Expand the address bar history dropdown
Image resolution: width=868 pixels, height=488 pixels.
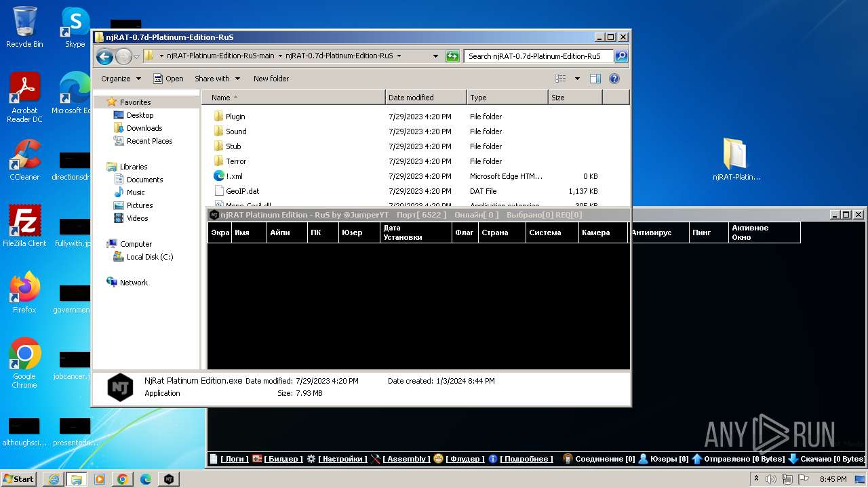pyautogui.click(x=434, y=56)
